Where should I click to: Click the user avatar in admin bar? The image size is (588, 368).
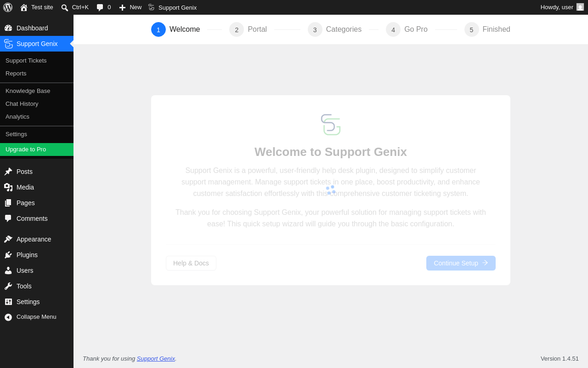point(580,7)
